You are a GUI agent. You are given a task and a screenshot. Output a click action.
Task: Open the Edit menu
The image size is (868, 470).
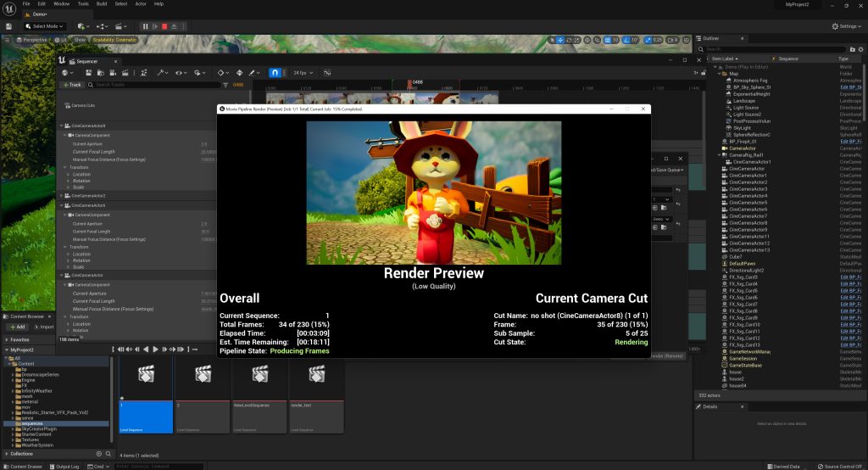pos(42,4)
